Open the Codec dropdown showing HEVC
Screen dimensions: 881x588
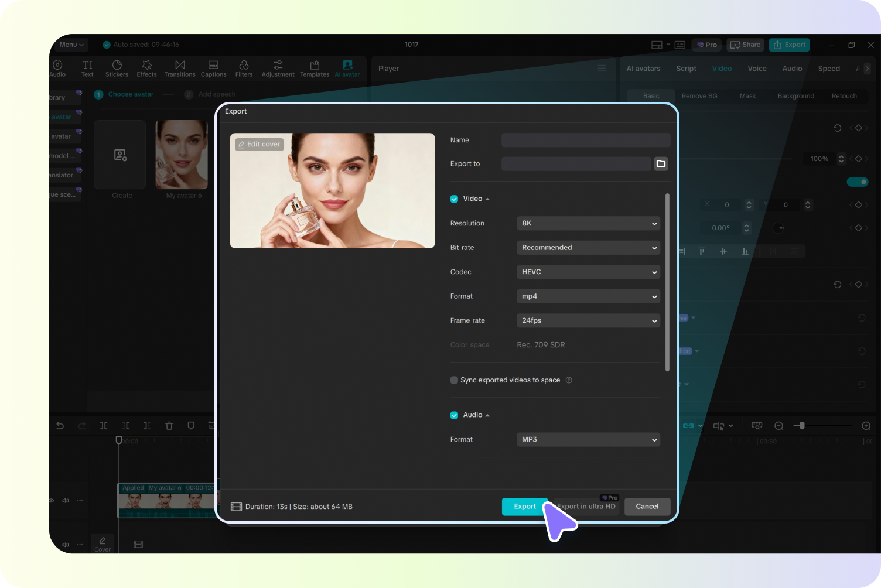coord(588,272)
